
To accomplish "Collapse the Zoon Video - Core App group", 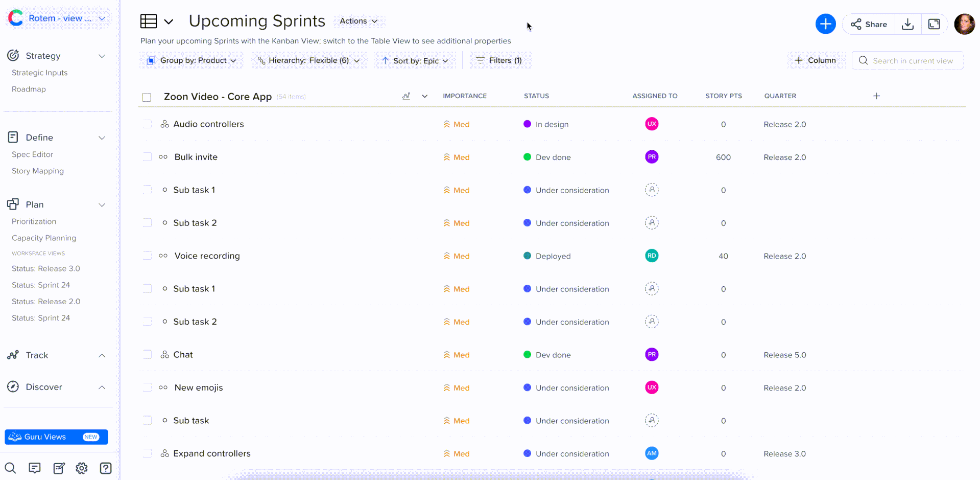I will (x=424, y=96).
